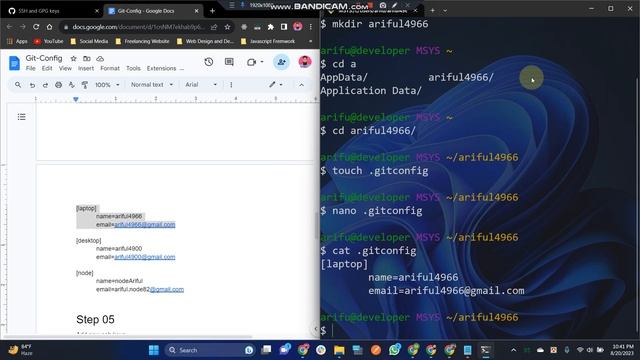Open File Explorer from the taskbar

(339, 350)
